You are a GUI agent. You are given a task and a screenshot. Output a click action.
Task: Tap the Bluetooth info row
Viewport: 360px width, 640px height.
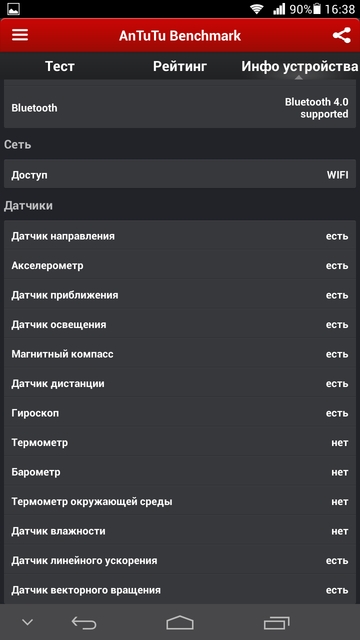pos(180,108)
